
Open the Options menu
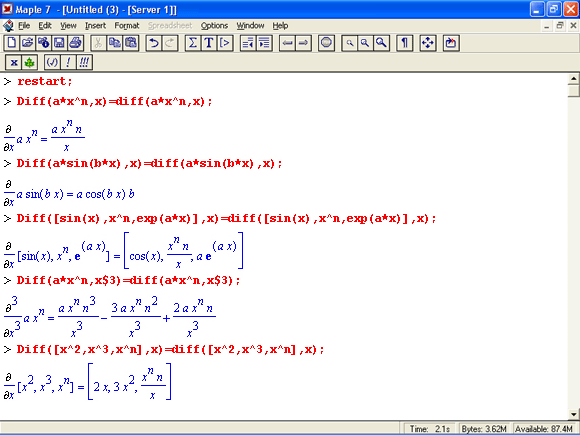tap(214, 26)
